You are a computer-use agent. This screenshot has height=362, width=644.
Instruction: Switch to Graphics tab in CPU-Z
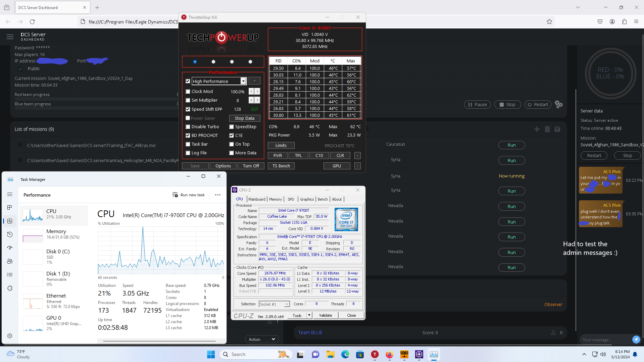tap(307, 199)
